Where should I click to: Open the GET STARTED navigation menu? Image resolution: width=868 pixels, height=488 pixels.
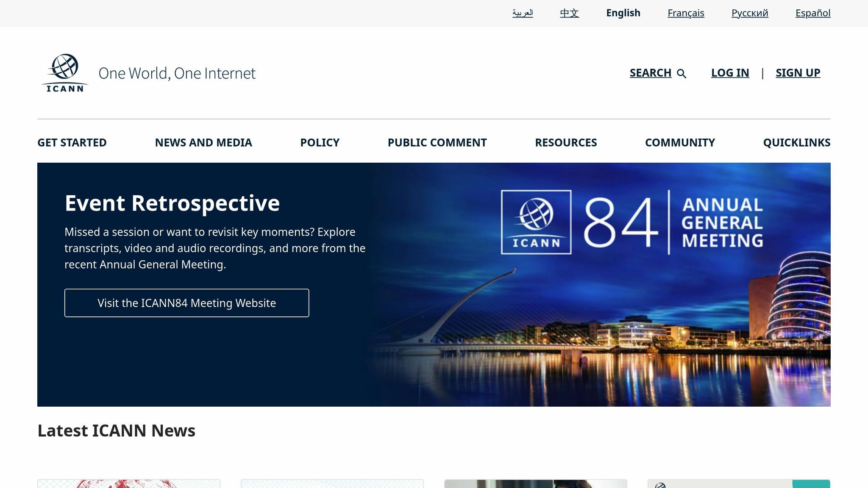click(72, 142)
